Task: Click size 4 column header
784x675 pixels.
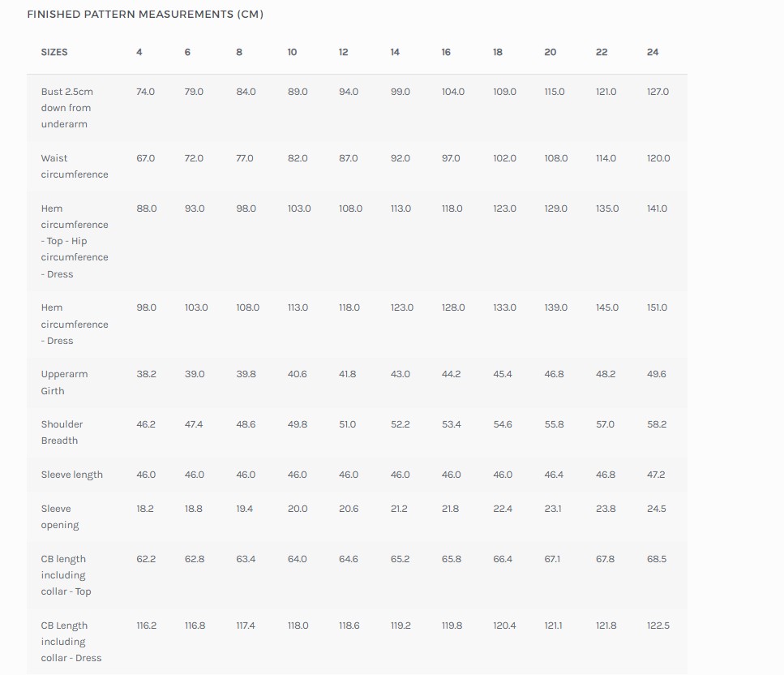Action: [x=139, y=52]
